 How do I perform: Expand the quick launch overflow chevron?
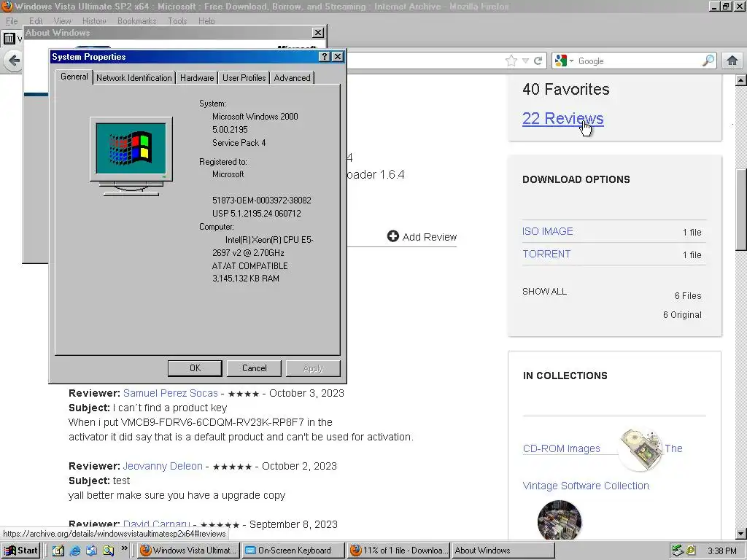pyautogui.click(x=124, y=548)
